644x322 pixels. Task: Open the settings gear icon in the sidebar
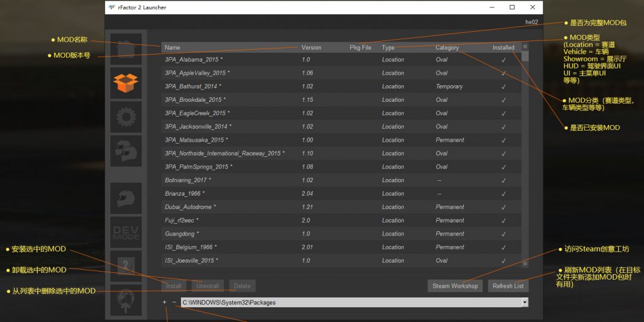(x=126, y=117)
